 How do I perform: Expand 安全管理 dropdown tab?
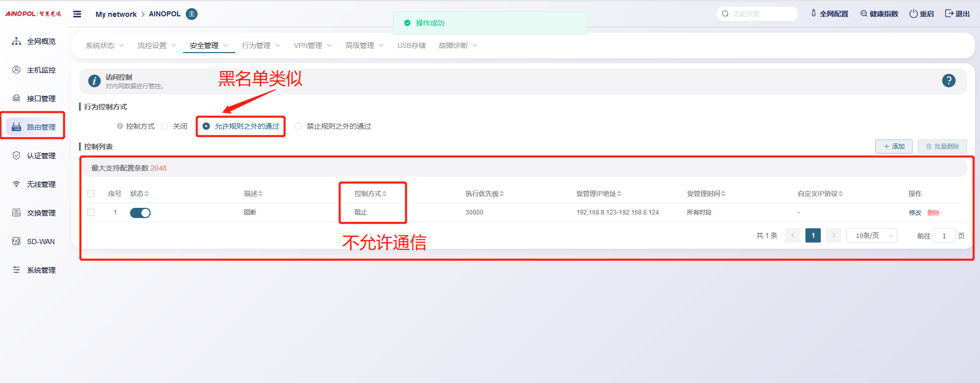pos(209,45)
